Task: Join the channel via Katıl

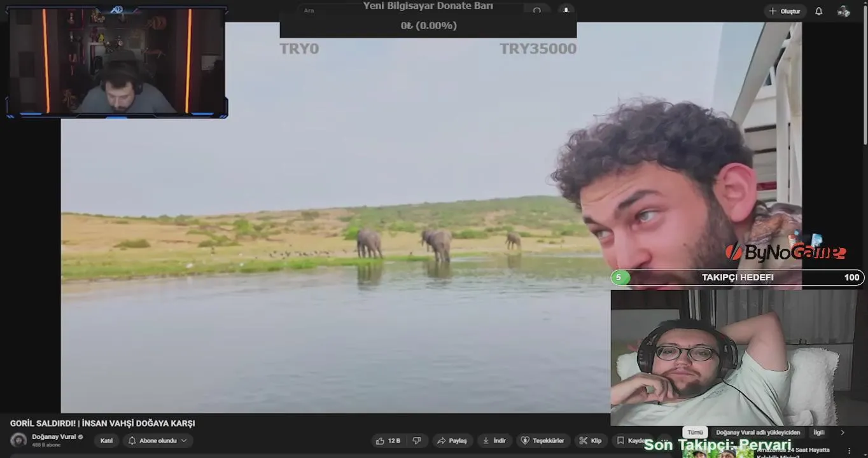Action: 106,441
